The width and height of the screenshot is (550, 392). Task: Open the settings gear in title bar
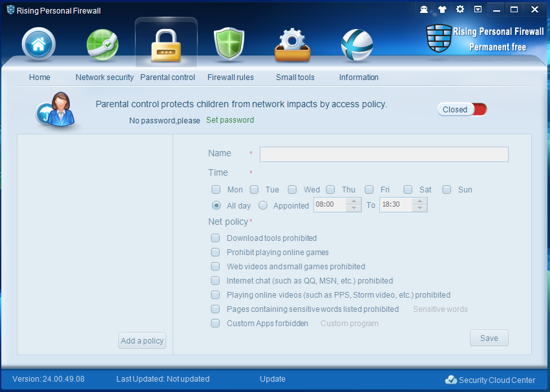point(460,9)
